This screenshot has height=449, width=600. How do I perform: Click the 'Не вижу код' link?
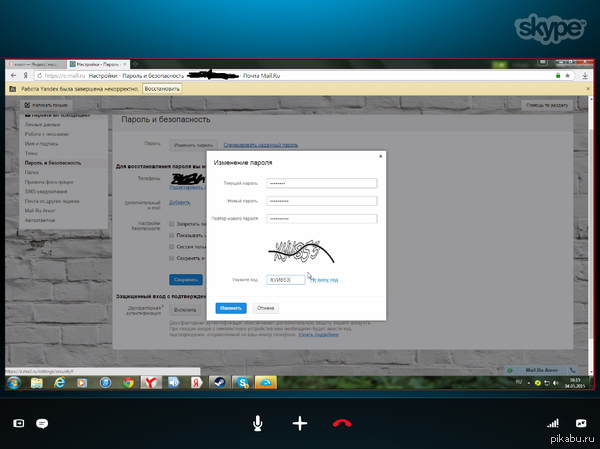323,280
